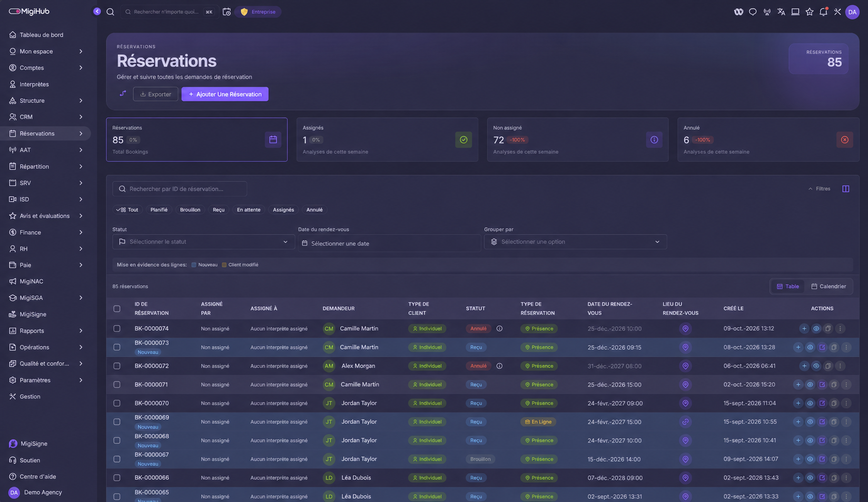Open Centre d'aide link

pyautogui.click(x=38, y=477)
